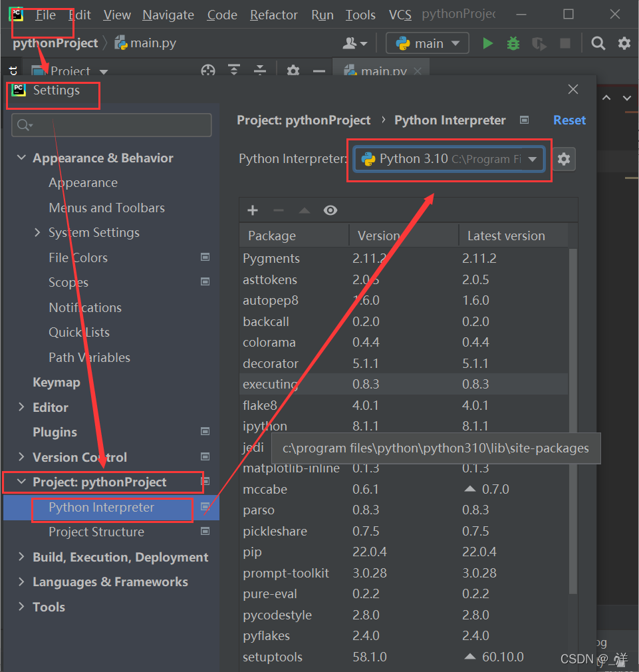This screenshot has width=639, height=672.
Task: Open the Edit menu
Action: 80,15
